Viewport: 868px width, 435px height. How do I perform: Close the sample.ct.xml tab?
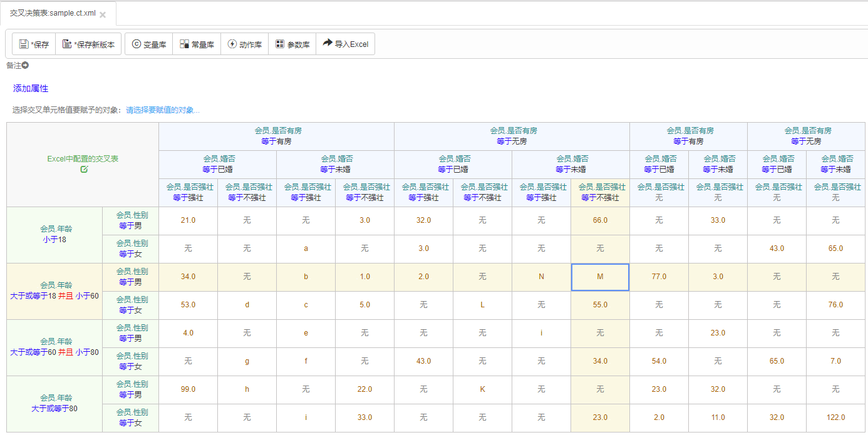(103, 14)
